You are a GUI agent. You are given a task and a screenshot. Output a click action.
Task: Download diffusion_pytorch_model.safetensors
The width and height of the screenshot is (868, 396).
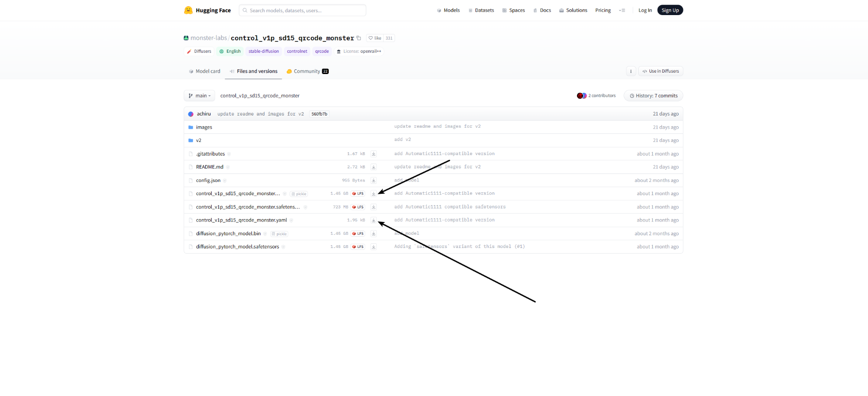click(x=373, y=247)
